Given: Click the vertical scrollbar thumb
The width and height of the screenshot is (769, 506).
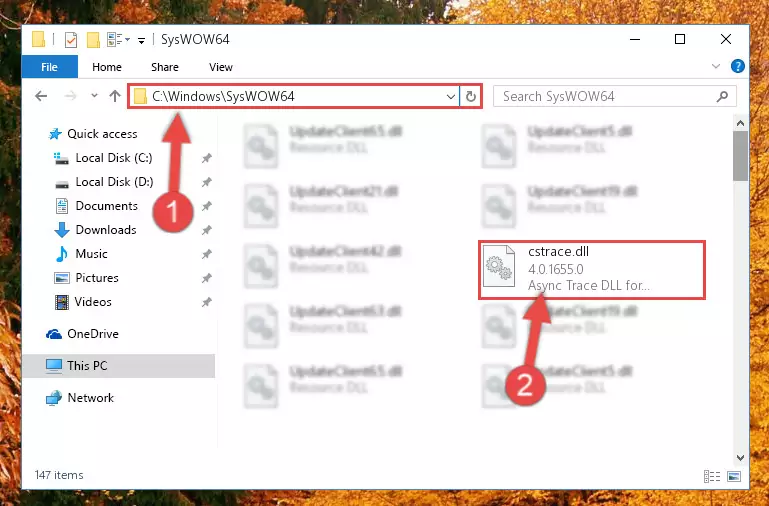Looking at the screenshot, I should coord(741,156).
